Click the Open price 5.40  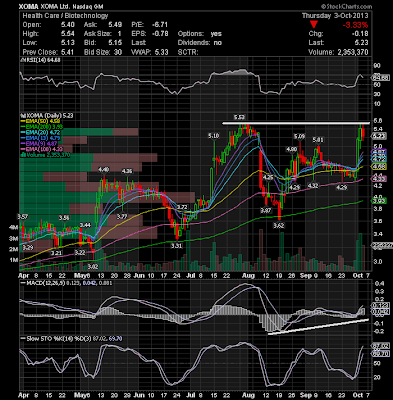[68, 25]
